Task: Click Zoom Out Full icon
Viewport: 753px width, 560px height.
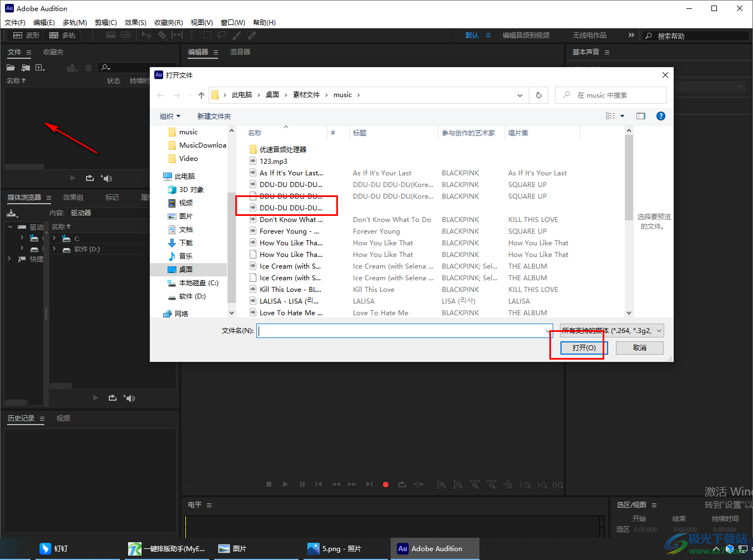Action: point(508,485)
